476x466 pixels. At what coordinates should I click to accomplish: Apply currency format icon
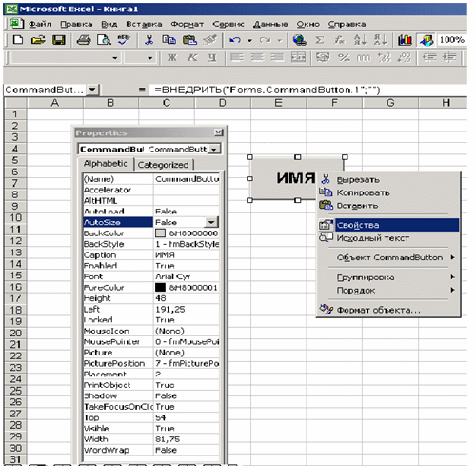(x=323, y=57)
